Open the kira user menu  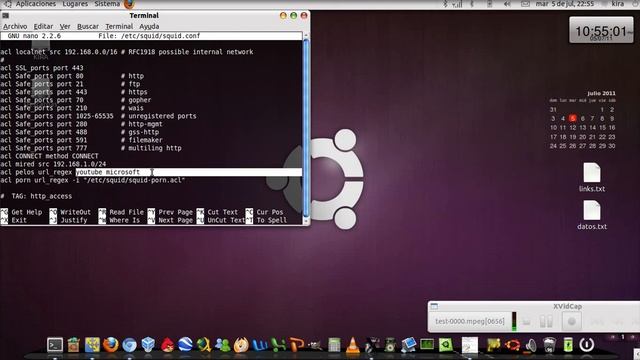click(618, 4)
